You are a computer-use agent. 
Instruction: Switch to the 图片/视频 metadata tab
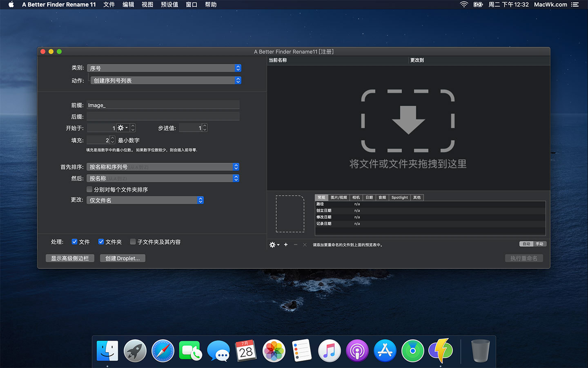(339, 197)
